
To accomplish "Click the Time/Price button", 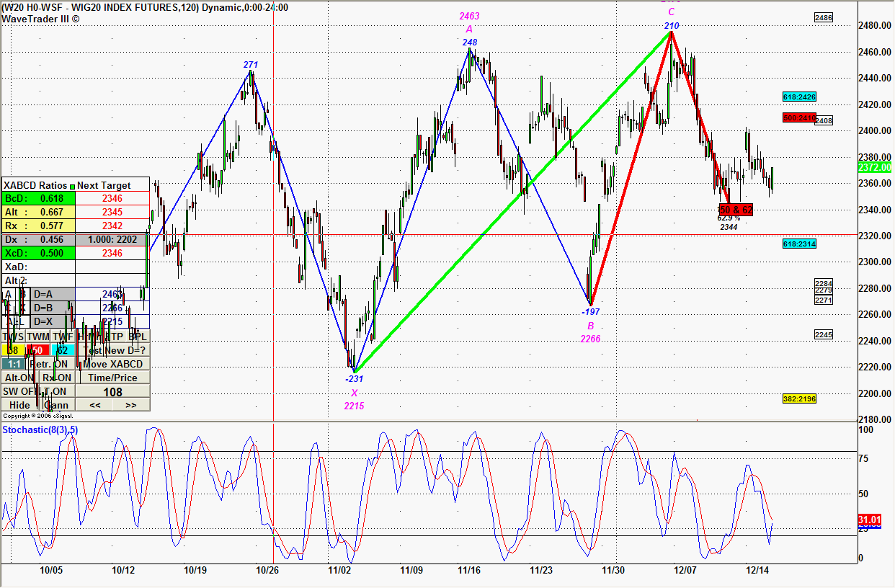I will [x=112, y=378].
